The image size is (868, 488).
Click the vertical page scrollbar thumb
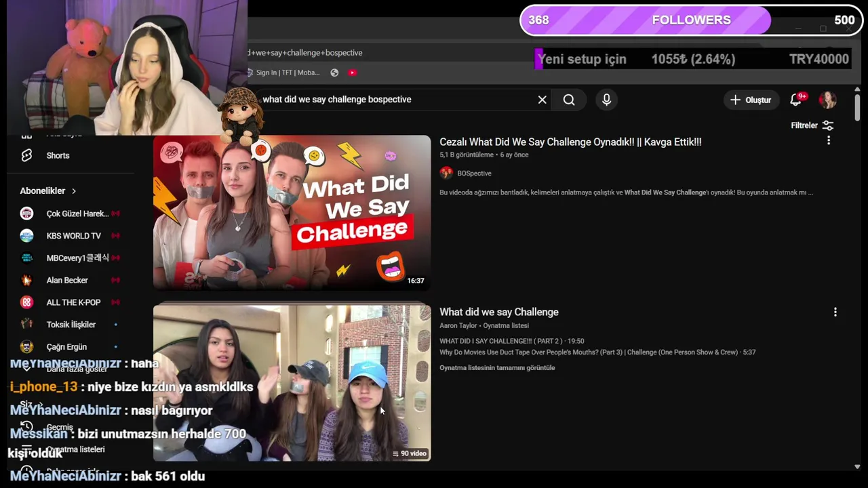click(x=857, y=107)
